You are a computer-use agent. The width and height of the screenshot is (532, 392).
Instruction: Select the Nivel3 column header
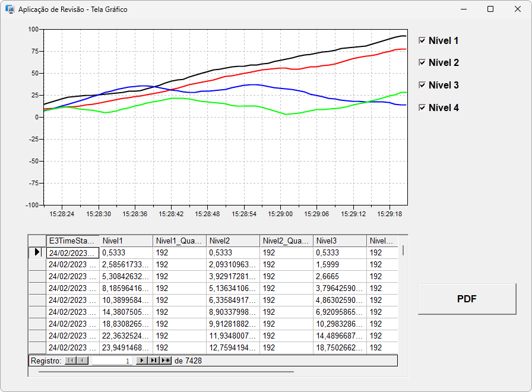point(340,241)
